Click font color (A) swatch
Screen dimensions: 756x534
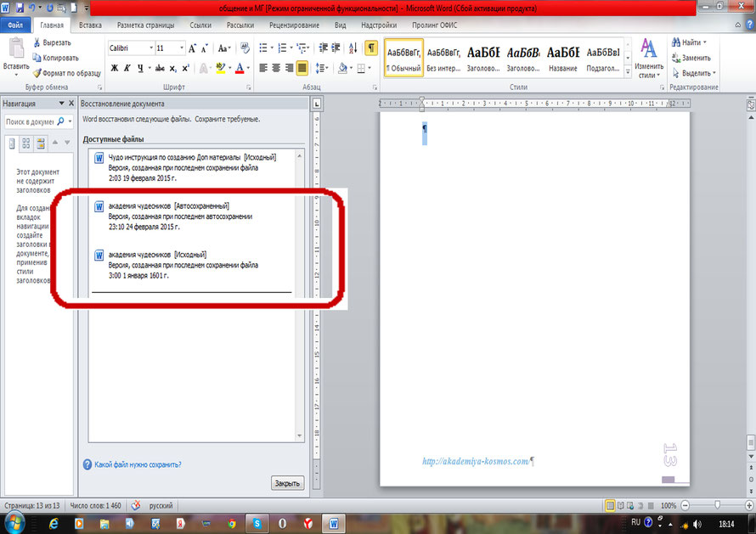(x=240, y=69)
